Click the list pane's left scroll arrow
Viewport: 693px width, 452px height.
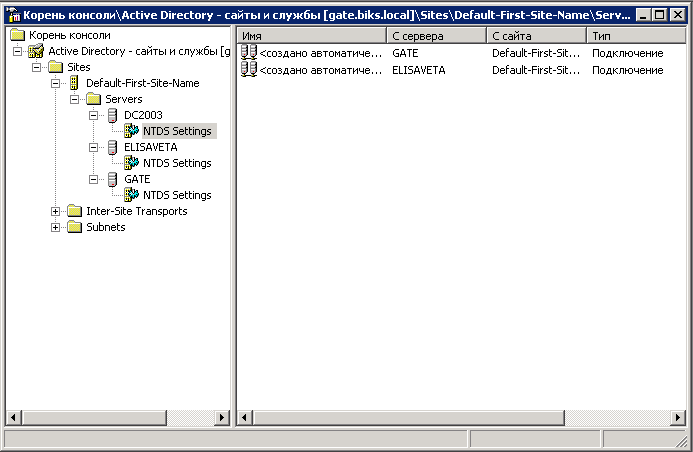coord(245,417)
